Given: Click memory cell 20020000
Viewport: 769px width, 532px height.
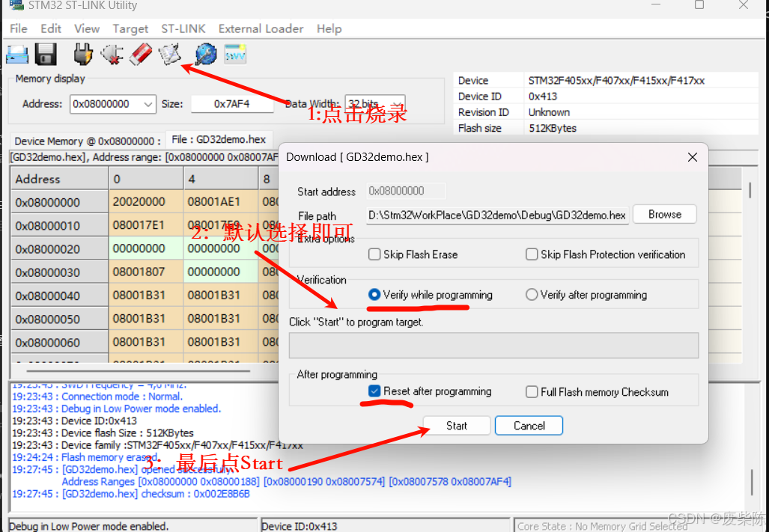Looking at the screenshot, I should tap(146, 202).
